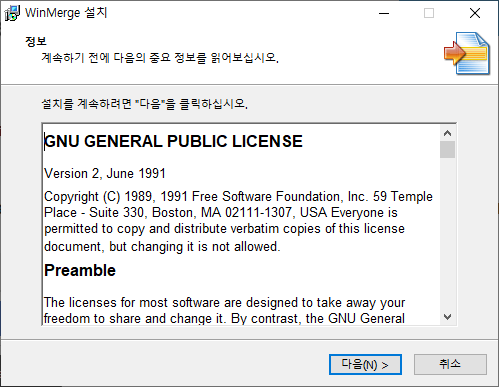Click the 정보 header title

(x=36, y=41)
